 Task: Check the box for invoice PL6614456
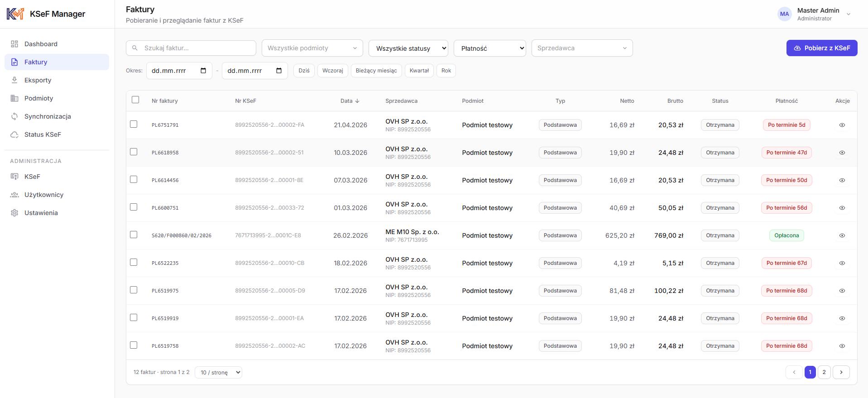click(134, 179)
